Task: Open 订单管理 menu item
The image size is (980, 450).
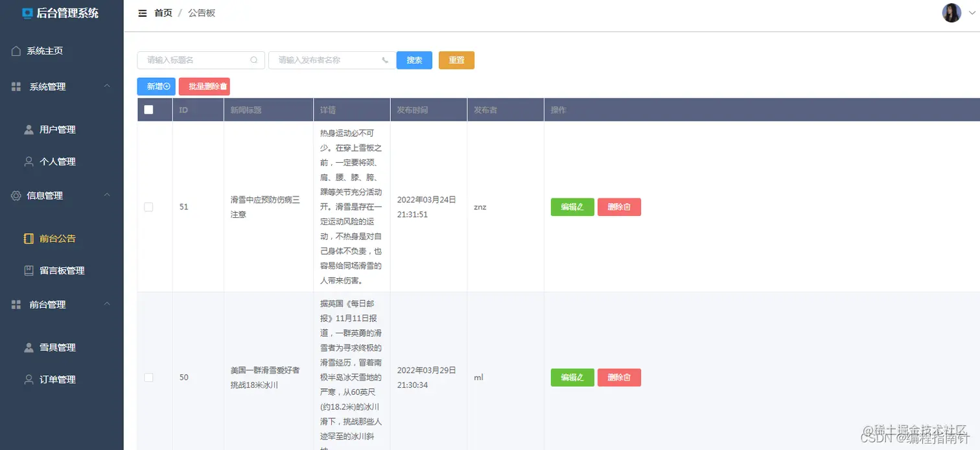Action: [x=62, y=379]
